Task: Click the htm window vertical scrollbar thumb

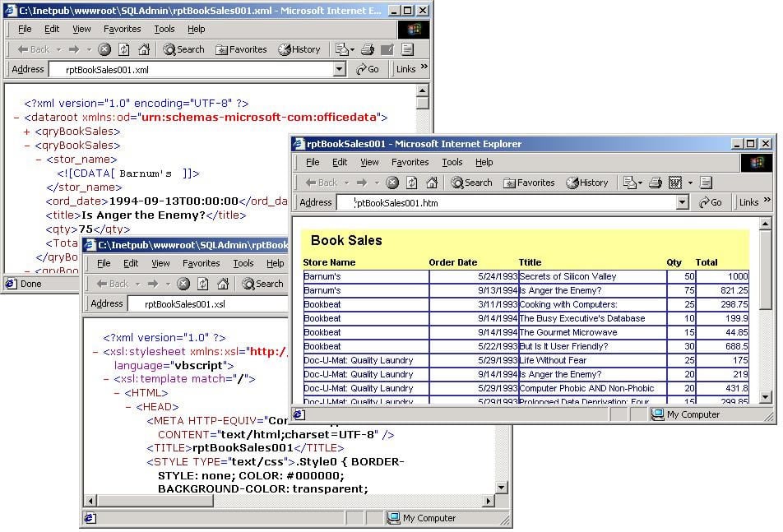Action: click(765, 270)
